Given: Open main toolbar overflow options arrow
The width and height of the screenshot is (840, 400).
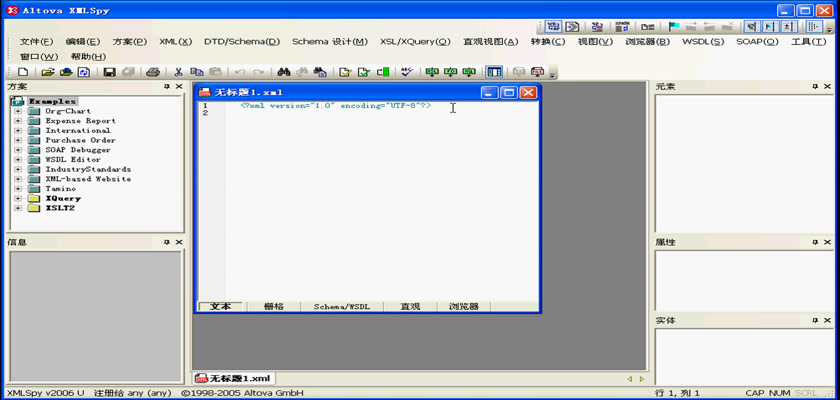Looking at the screenshot, I should (x=553, y=73).
